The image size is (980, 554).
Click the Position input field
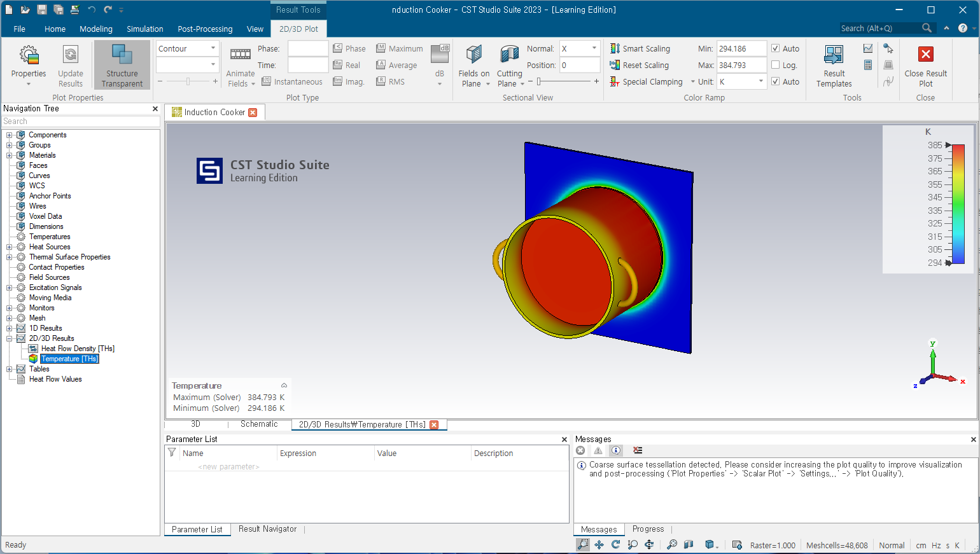tap(580, 65)
